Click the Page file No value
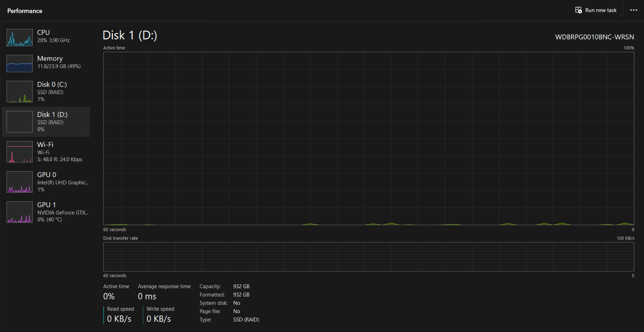Screen dimensions: 644x332 tap(237, 312)
